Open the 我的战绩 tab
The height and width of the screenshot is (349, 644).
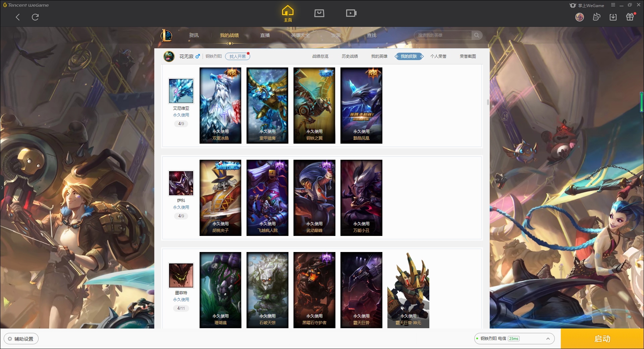point(229,35)
